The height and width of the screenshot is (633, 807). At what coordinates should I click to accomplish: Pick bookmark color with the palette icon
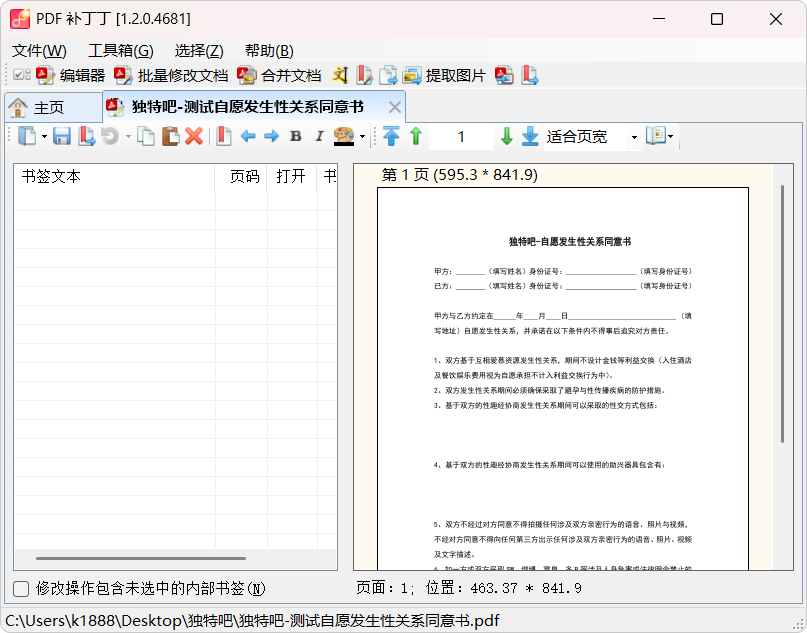pos(344,136)
